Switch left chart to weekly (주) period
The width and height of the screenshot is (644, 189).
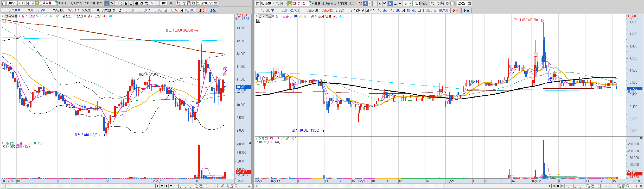click(121, 3)
